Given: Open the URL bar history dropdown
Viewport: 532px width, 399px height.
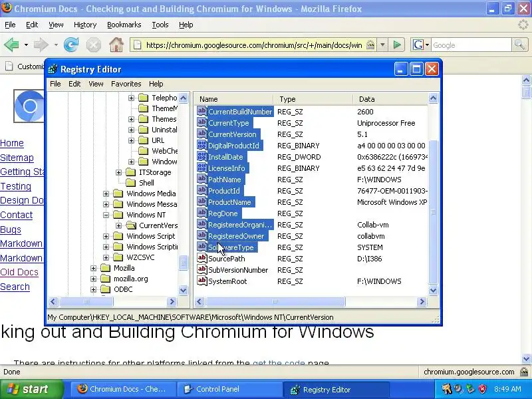Looking at the screenshot, I should point(382,45).
